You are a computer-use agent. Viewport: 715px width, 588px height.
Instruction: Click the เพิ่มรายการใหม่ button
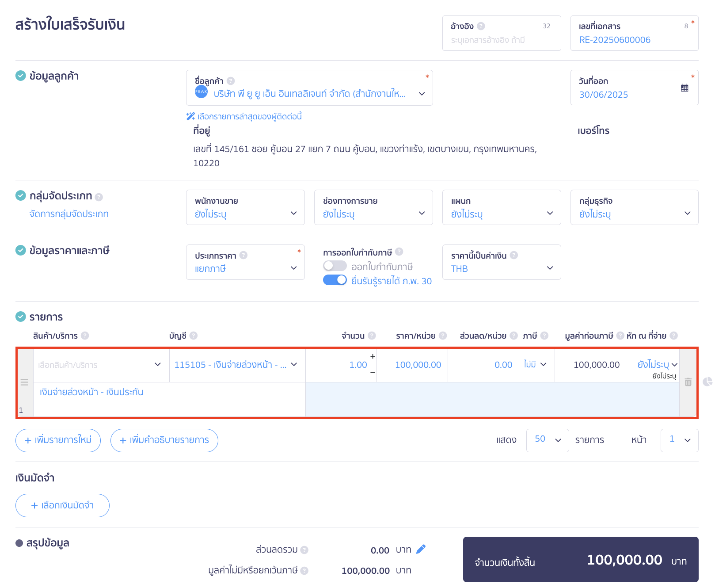pyautogui.click(x=58, y=440)
